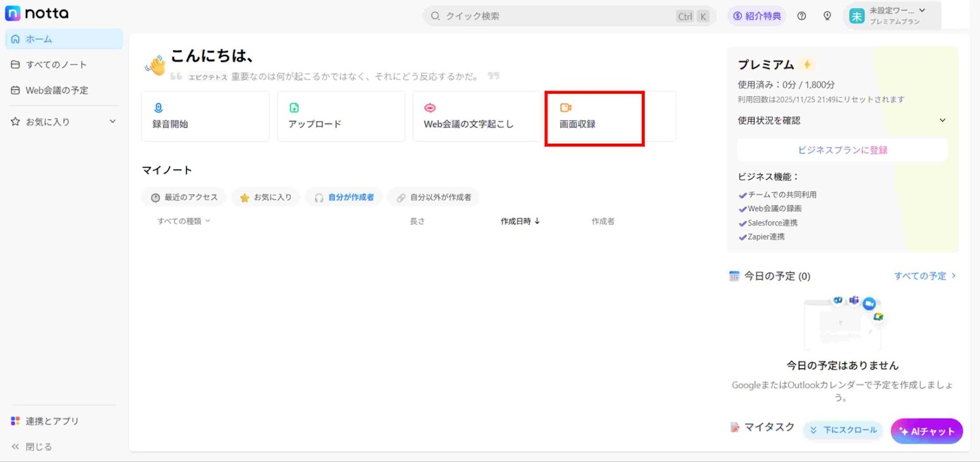
Task: Open the AIチャット button
Action: (927, 431)
